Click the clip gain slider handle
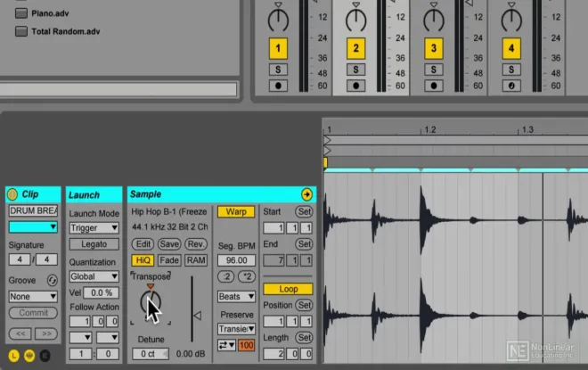 pos(197,316)
